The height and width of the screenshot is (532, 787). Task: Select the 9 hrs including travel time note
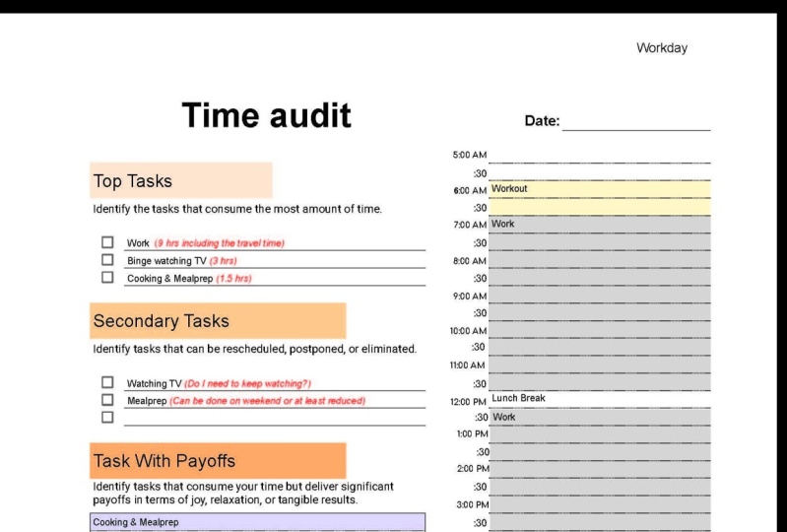pos(220,243)
